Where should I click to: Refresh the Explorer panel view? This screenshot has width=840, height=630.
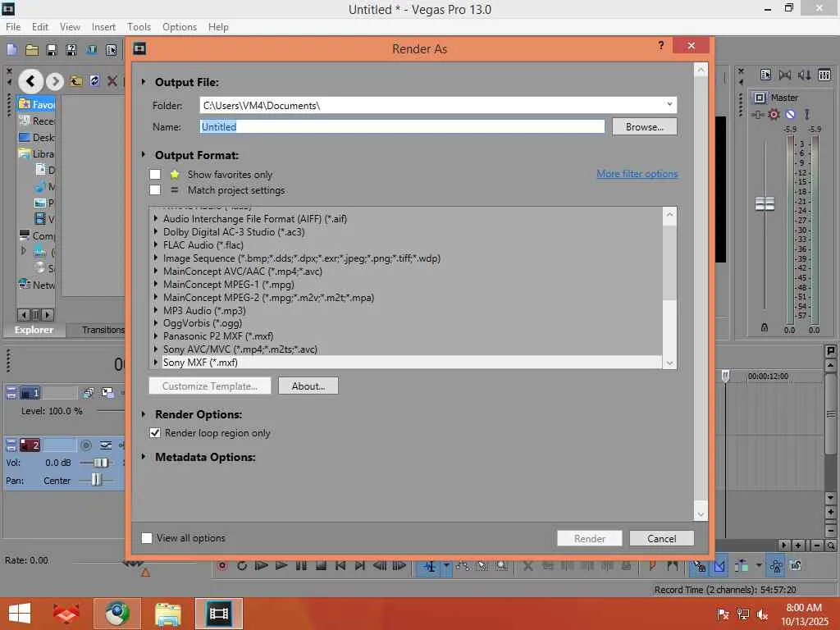(x=95, y=81)
